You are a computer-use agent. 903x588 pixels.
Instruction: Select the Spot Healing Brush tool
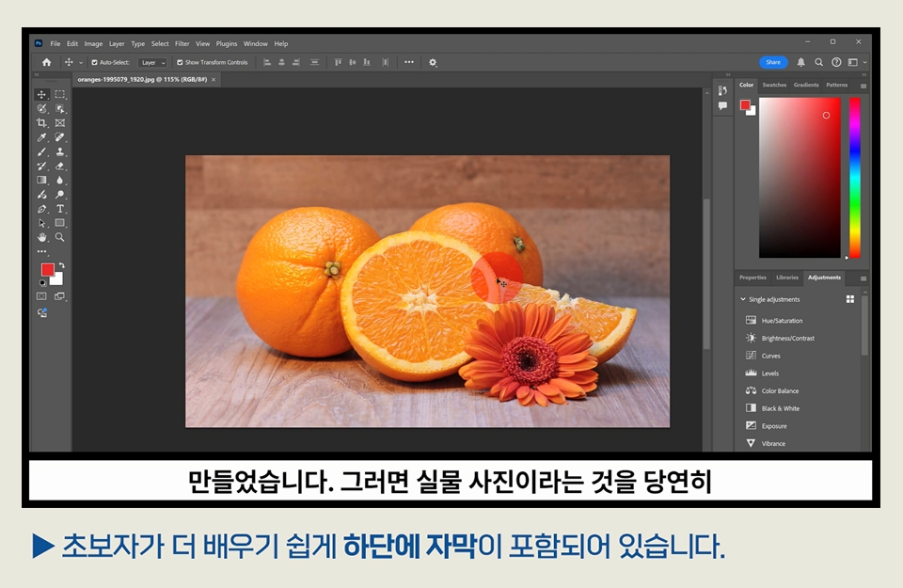coord(60,137)
